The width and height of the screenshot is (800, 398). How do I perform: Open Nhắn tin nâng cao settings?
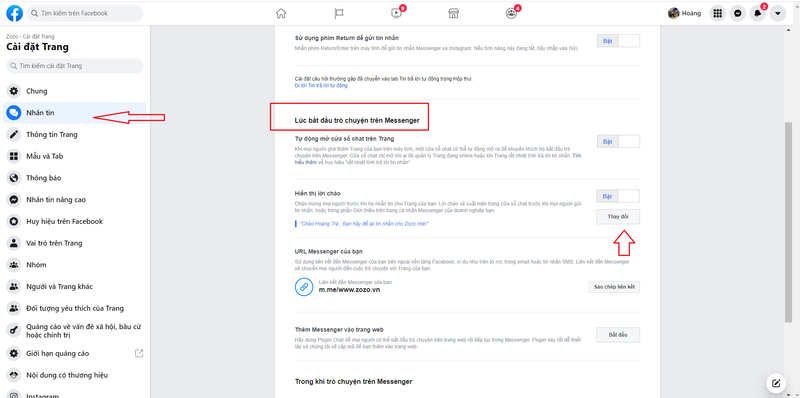pyautogui.click(x=74, y=200)
